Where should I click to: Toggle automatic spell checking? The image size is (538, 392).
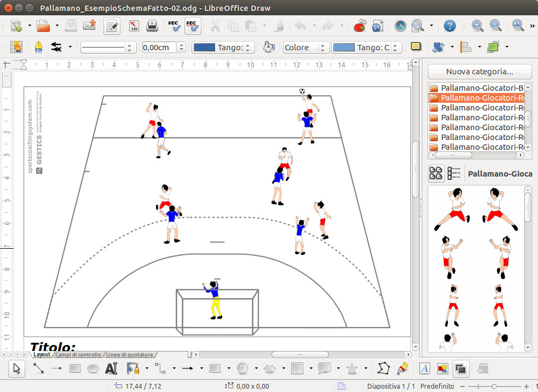(192, 26)
